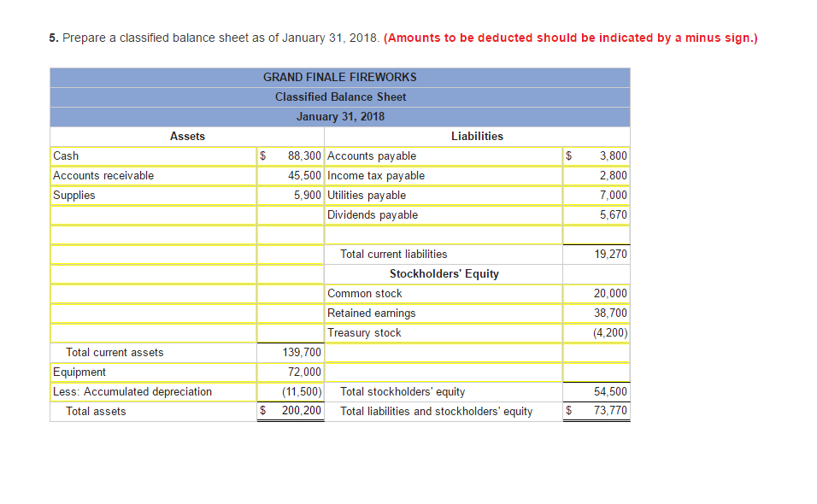Click the Accounts payable amount 3,800

click(597, 156)
